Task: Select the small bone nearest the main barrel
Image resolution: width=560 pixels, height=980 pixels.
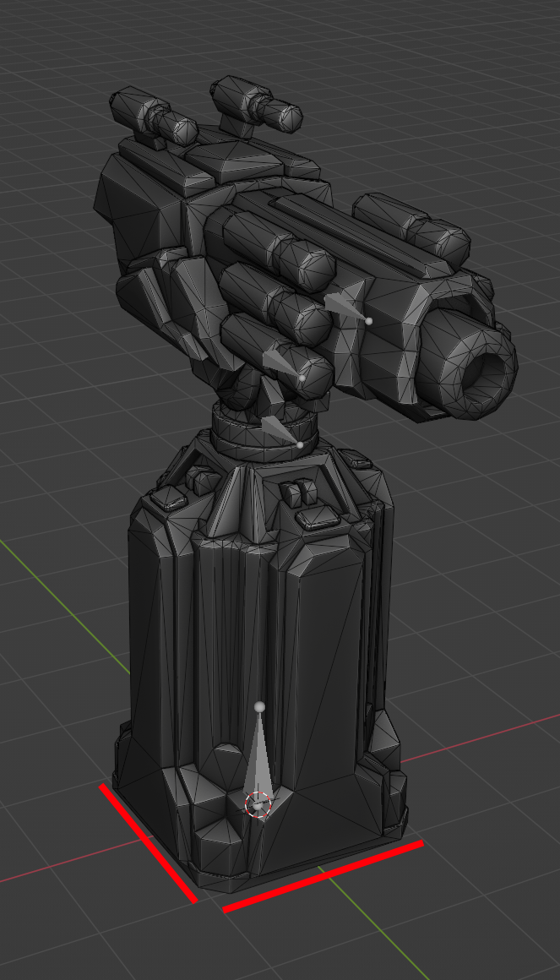Action: (347, 308)
